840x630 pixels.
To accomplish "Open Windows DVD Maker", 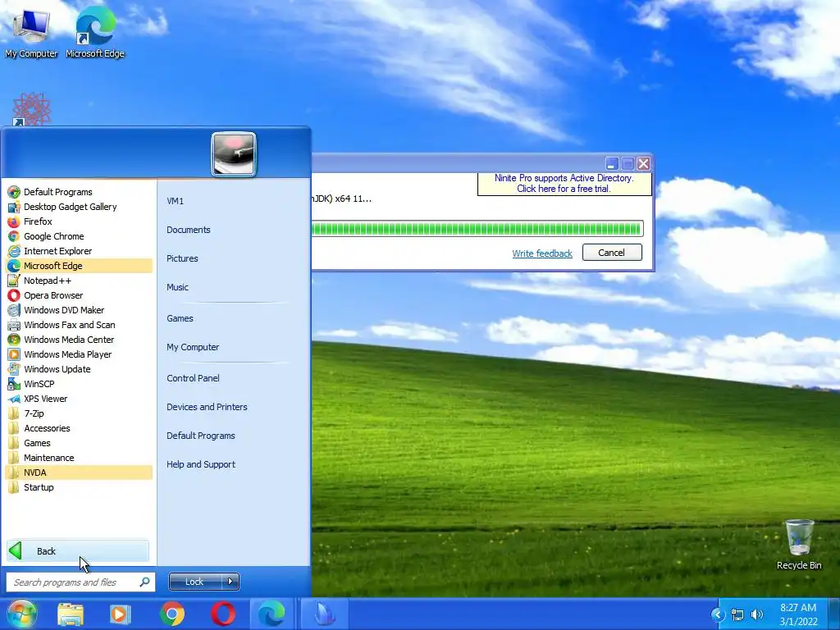I will (x=79, y=310).
